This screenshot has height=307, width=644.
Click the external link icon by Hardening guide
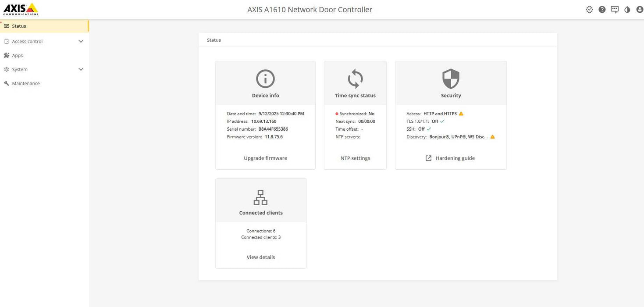pos(429,158)
